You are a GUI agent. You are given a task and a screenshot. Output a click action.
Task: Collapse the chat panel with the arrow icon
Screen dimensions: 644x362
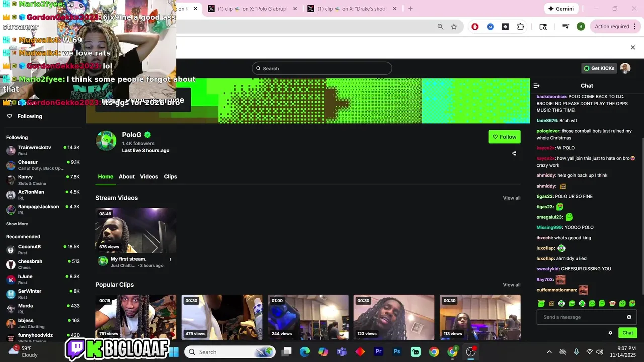(x=536, y=86)
